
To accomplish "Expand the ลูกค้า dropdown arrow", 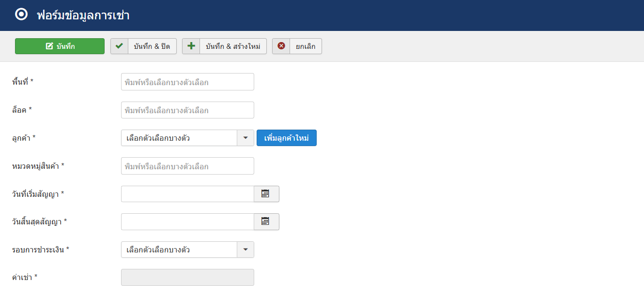I will tap(245, 138).
